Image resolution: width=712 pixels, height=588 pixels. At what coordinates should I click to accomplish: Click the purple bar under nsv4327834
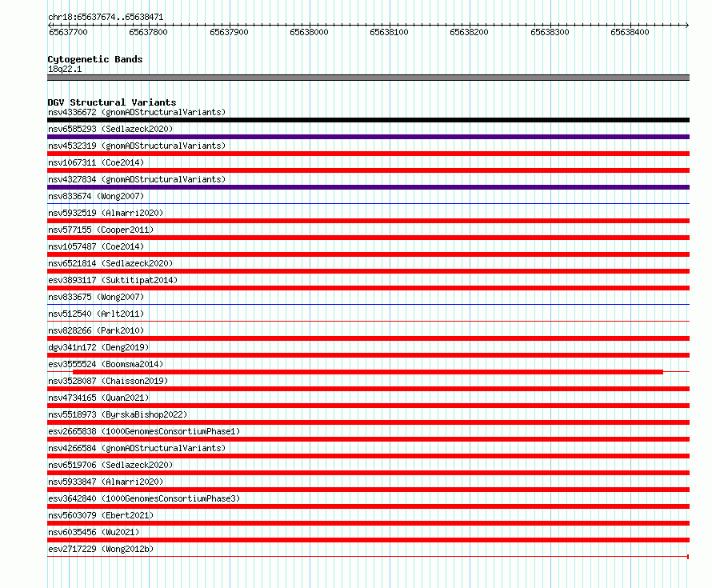click(368, 187)
